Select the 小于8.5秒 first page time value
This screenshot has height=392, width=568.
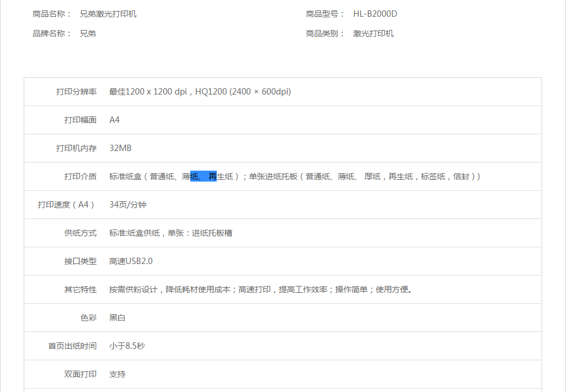click(127, 346)
